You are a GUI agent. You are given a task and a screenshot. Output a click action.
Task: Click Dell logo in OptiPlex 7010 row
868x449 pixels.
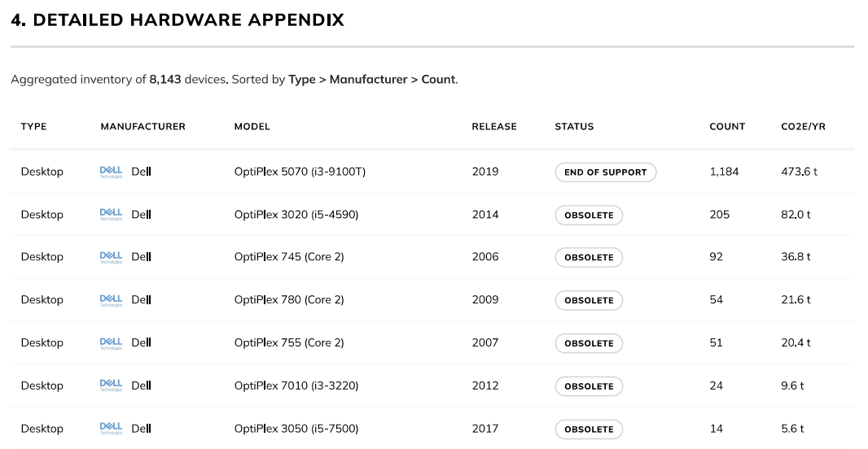tap(111, 386)
